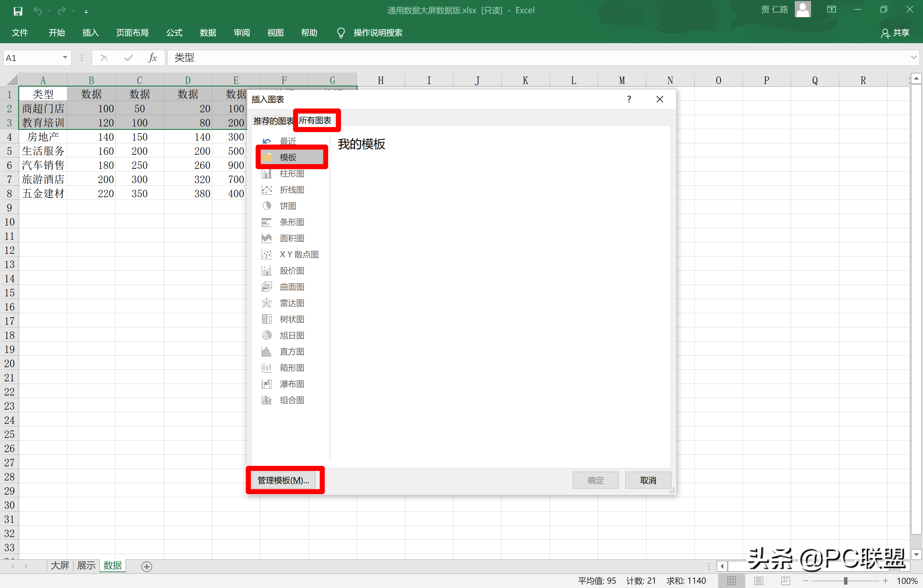Open the Name Box dropdown arrow
This screenshot has height=588, width=923.
(65, 57)
